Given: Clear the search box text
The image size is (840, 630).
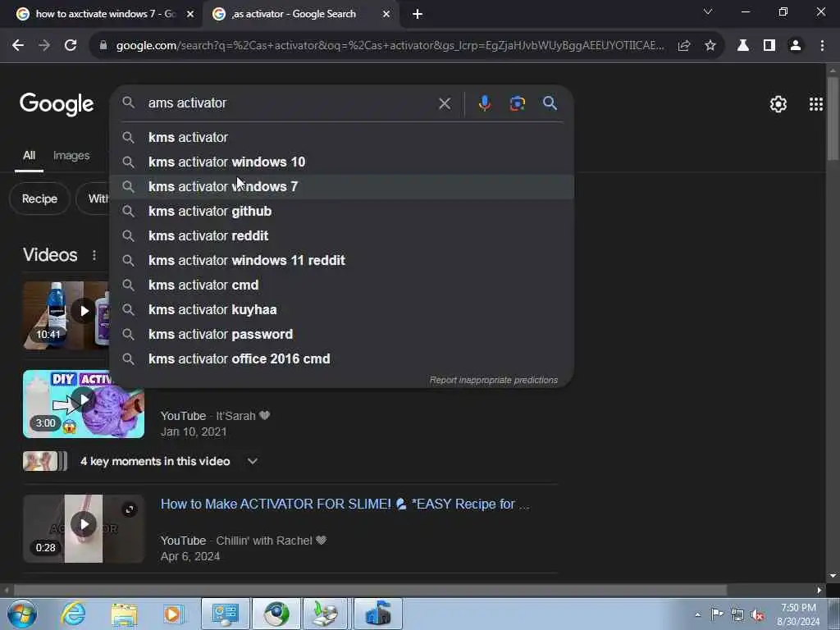Looking at the screenshot, I should (x=445, y=103).
